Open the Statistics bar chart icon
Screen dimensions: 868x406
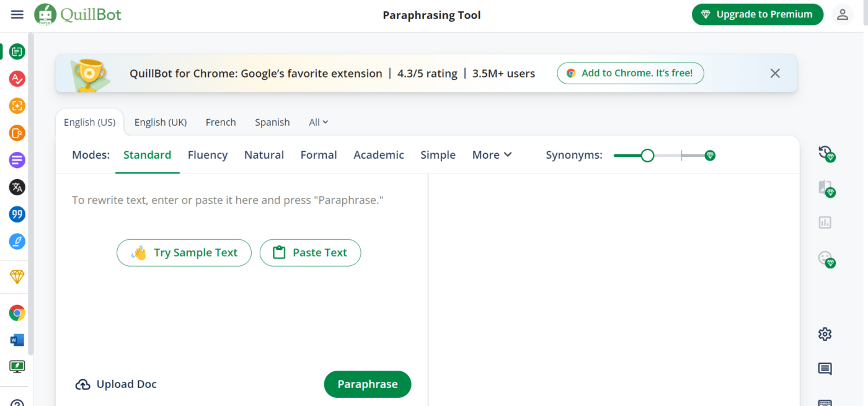point(825,223)
